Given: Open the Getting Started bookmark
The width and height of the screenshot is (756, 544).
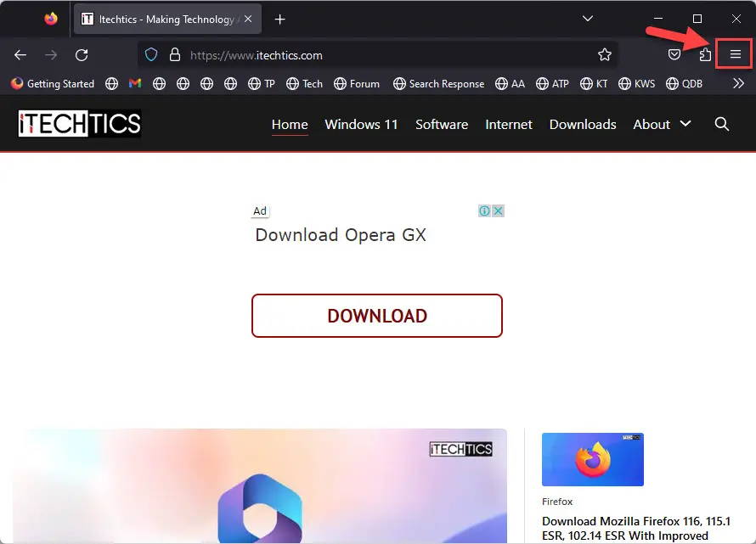Looking at the screenshot, I should 53,83.
